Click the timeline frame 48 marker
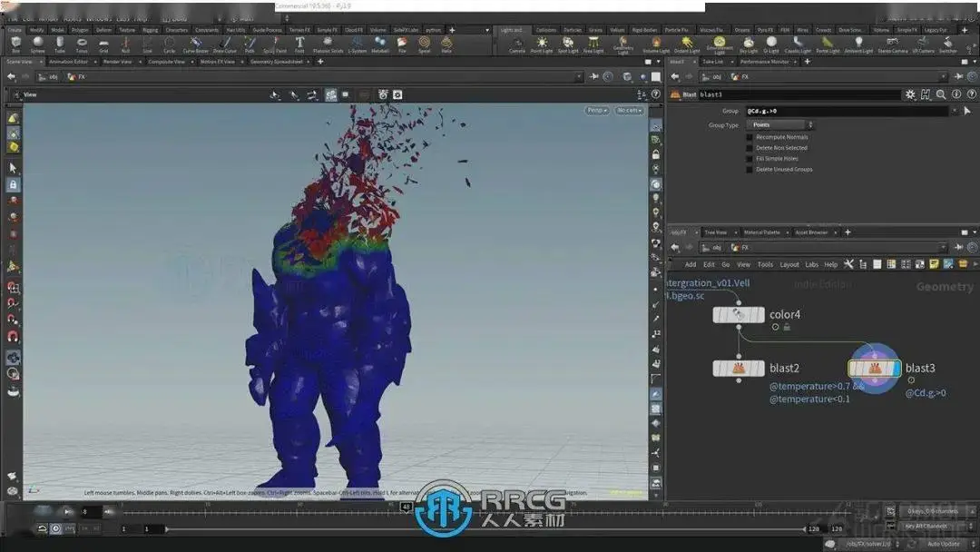 [x=407, y=507]
